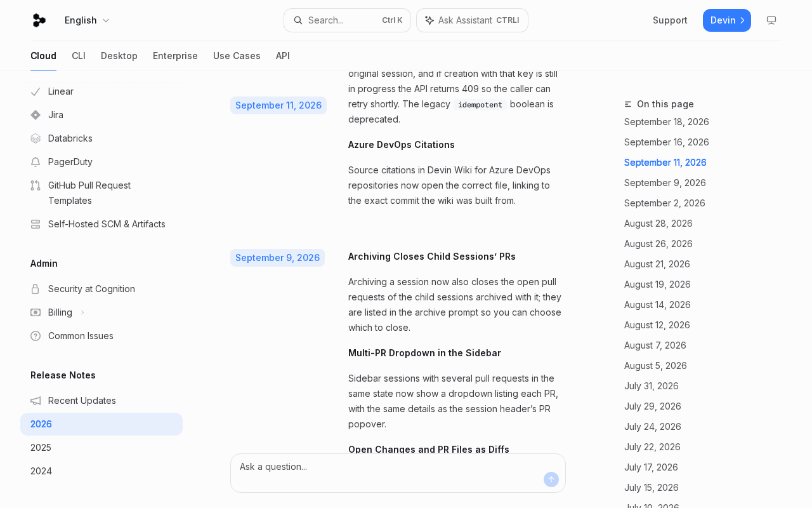Open the Linear sidebar page

(x=101, y=91)
